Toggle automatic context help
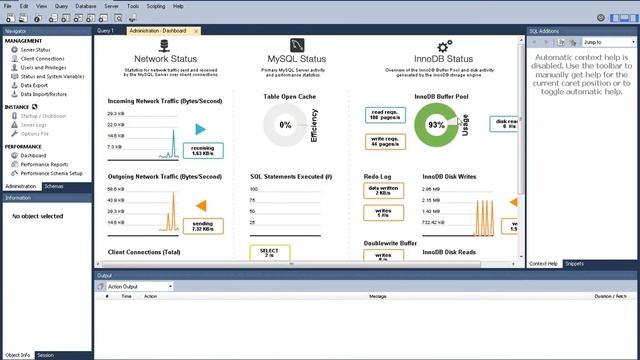 point(573,42)
